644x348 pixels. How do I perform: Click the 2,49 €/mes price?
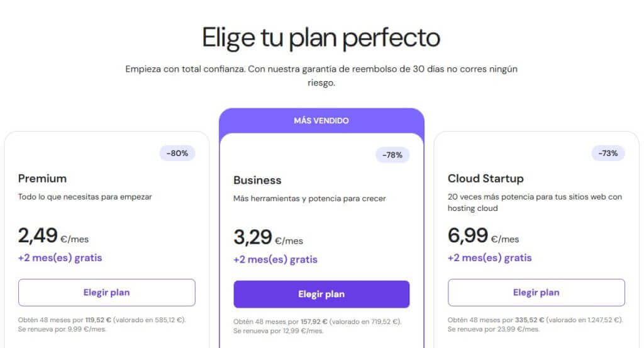click(x=53, y=236)
